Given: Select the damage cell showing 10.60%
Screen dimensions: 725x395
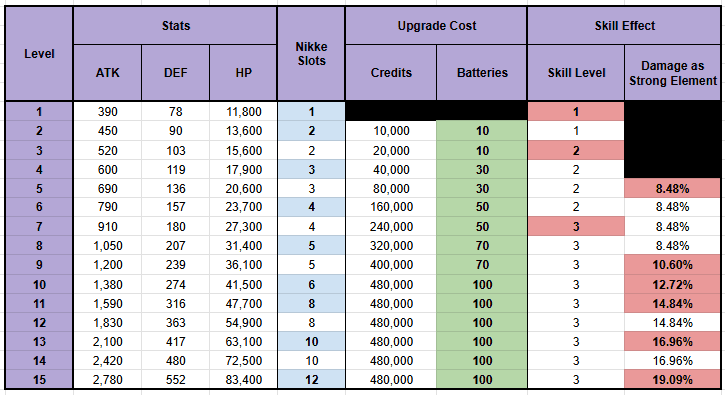Looking at the screenshot, I should [673, 265].
